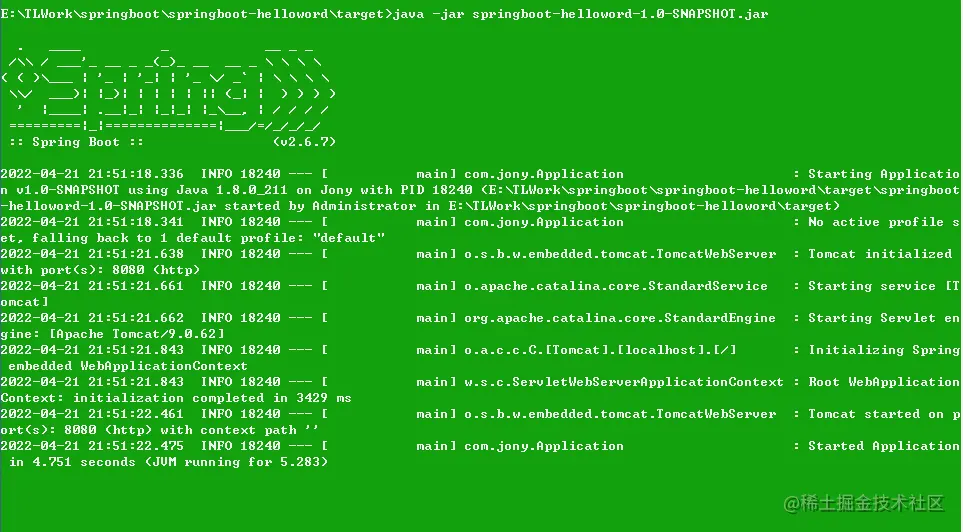Click the ': No active profile s' message text
This screenshot has height=532, width=963.
[877, 222]
